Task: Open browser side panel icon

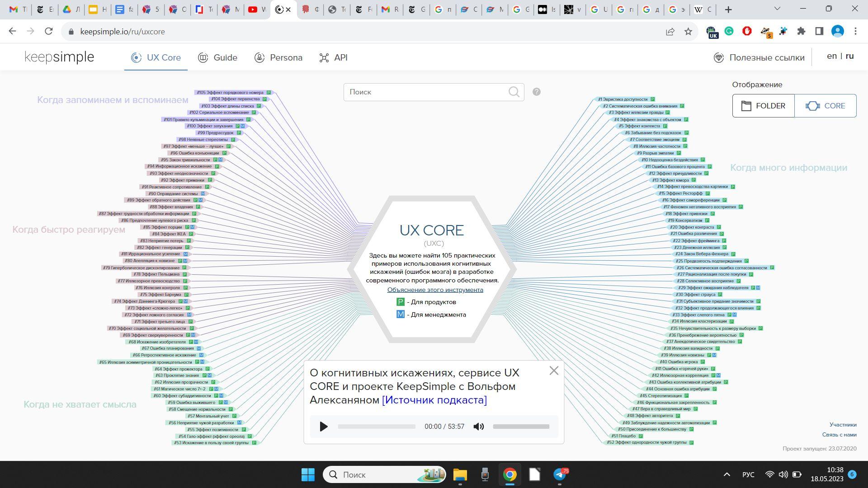Action: 819,31
